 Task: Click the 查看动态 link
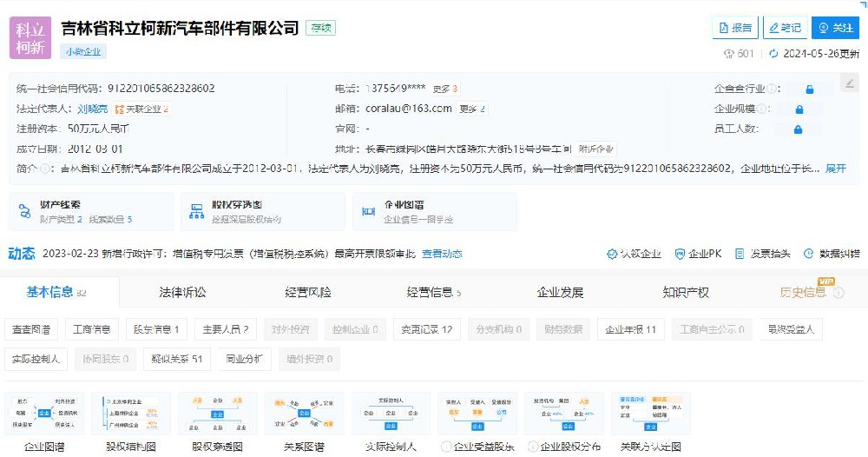[x=442, y=254]
